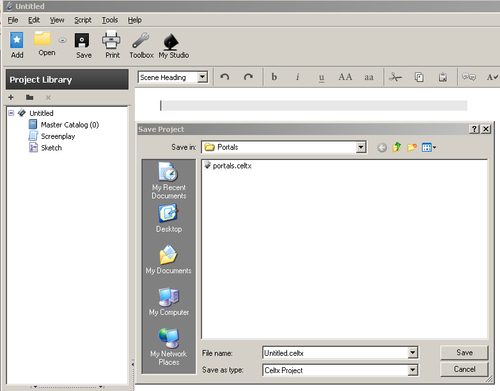Select Screenplay in project tree
The width and height of the screenshot is (500, 391).
click(x=52, y=136)
